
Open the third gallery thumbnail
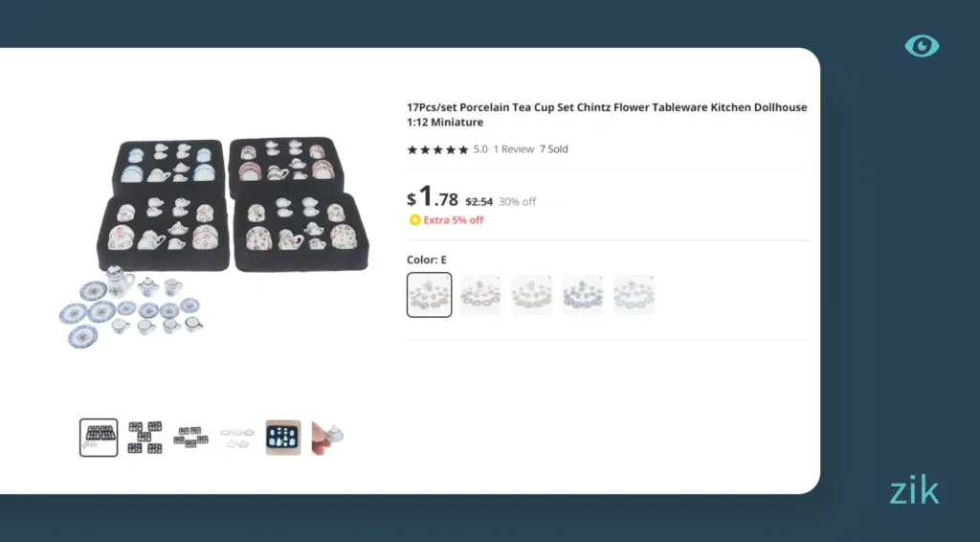coord(190,438)
